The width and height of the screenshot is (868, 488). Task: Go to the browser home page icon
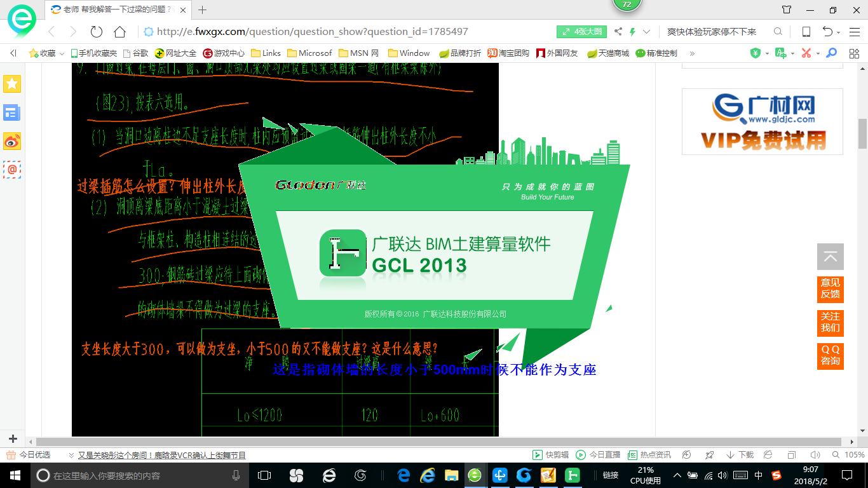pos(119,32)
